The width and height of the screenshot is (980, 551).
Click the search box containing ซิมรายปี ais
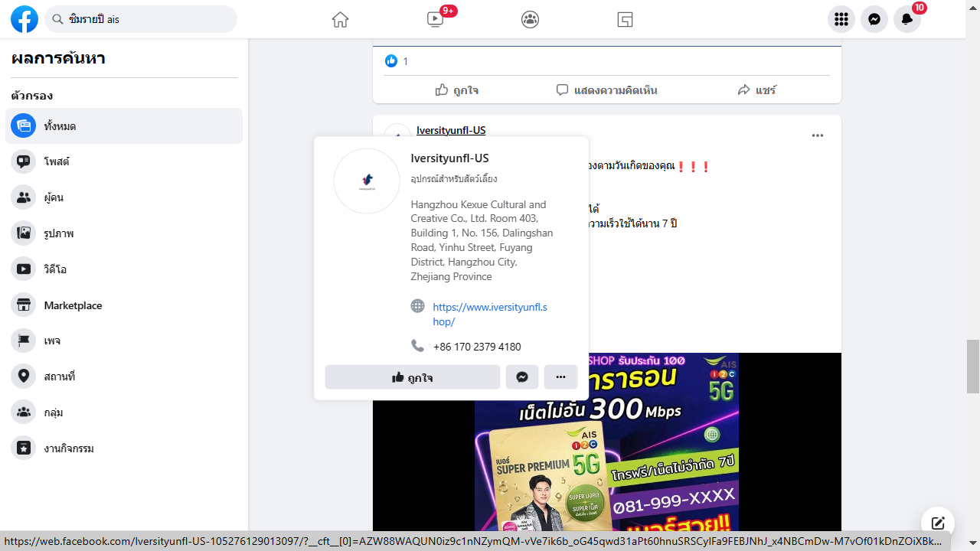coord(141,19)
